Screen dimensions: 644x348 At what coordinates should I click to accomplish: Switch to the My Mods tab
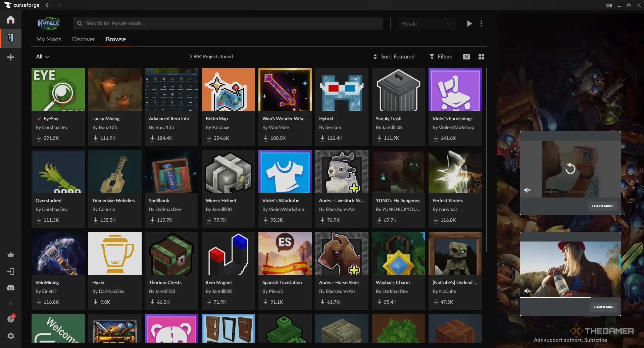[49, 39]
